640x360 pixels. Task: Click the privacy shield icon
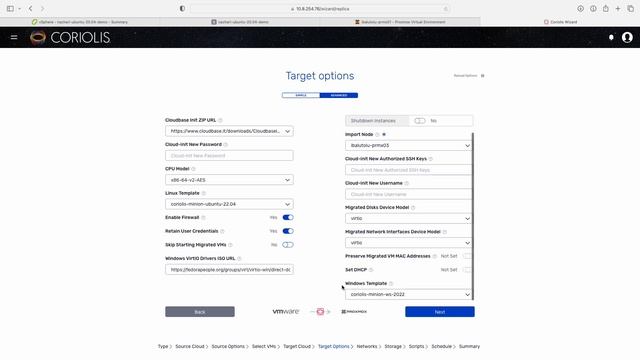tap(182, 9)
